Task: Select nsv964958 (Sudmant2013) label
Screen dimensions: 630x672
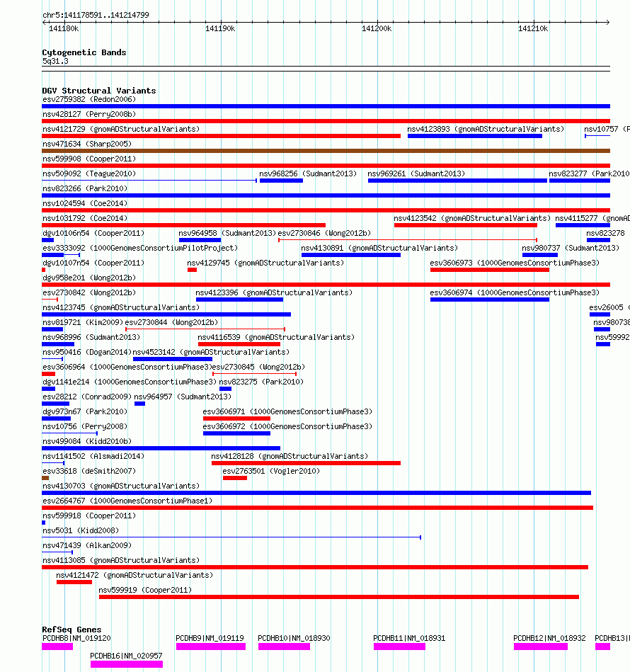Action: click(227, 233)
